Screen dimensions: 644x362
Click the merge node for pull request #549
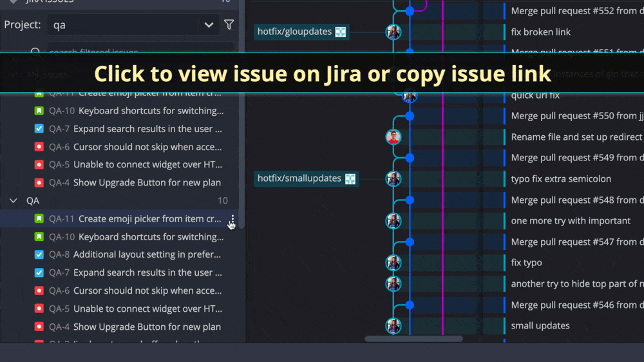tap(410, 158)
